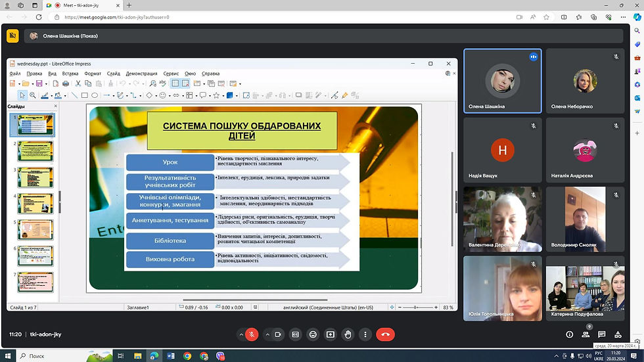Open the Правка menu

[34, 74]
